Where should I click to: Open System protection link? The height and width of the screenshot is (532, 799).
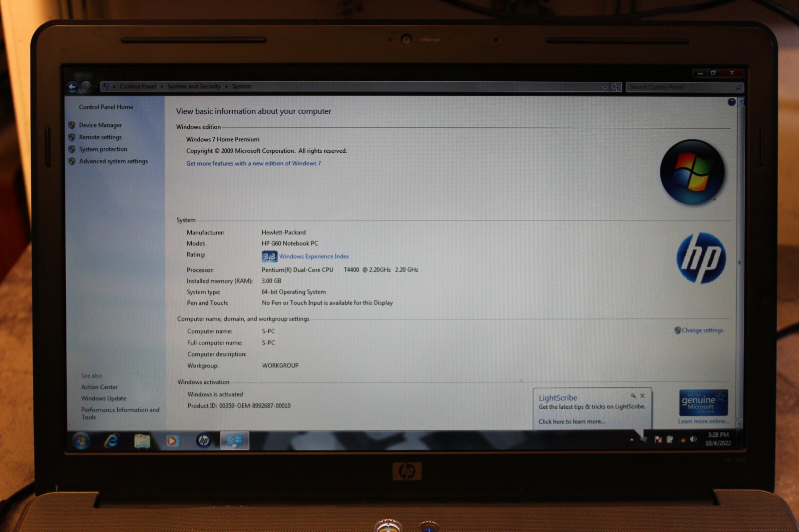click(103, 149)
